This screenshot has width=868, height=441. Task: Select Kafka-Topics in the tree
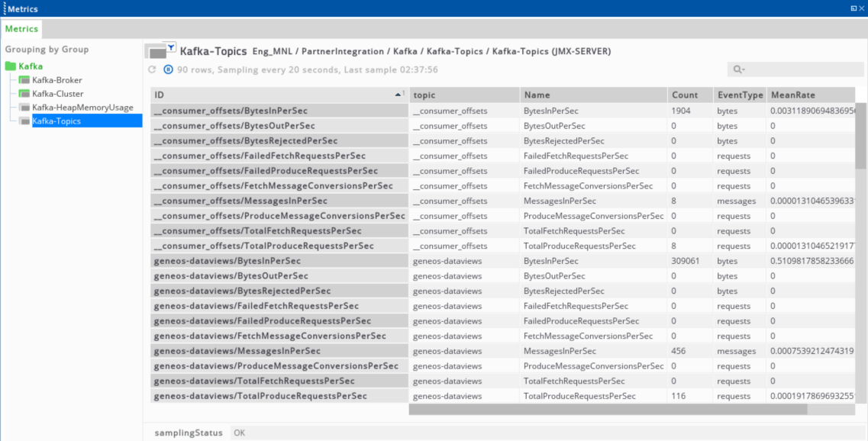pyautogui.click(x=56, y=121)
